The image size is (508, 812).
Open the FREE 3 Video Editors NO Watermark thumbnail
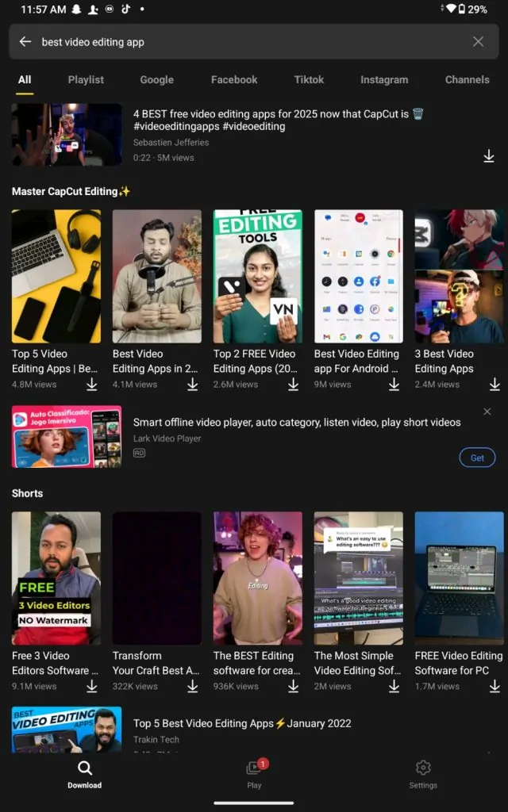pos(56,578)
